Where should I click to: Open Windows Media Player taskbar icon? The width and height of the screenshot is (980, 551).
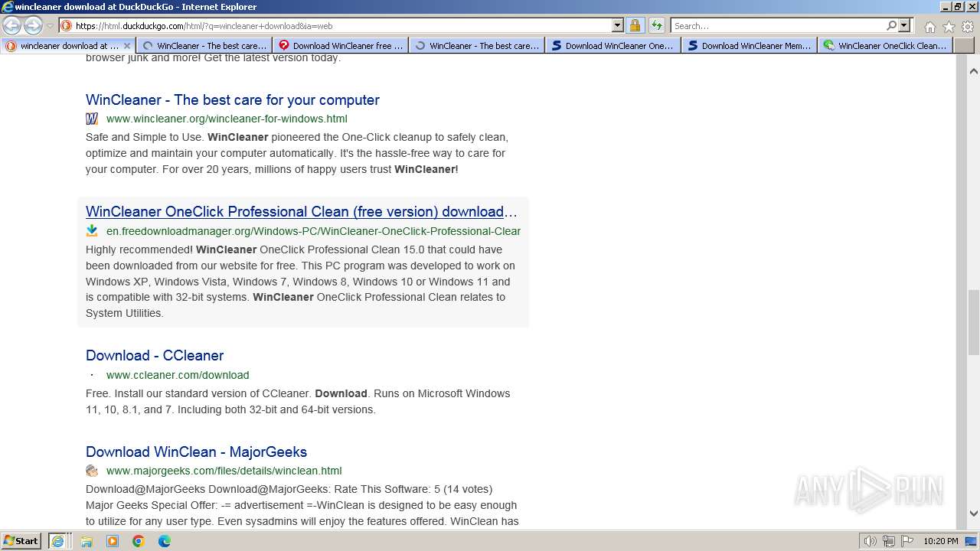point(113,541)
